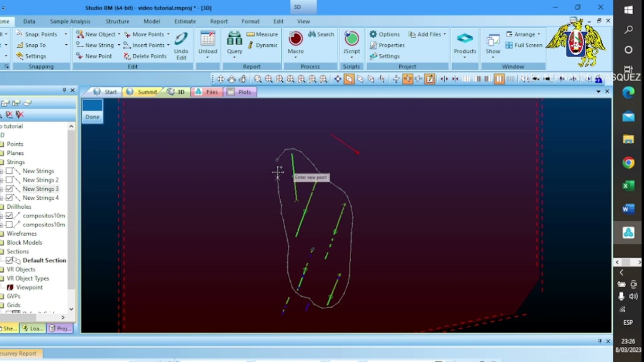Switch to the Structure ribbon tab
The image size is (644, 362).
[x=117, y=21]
